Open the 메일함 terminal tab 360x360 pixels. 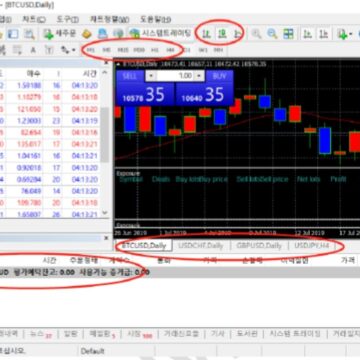click(102, 334)
